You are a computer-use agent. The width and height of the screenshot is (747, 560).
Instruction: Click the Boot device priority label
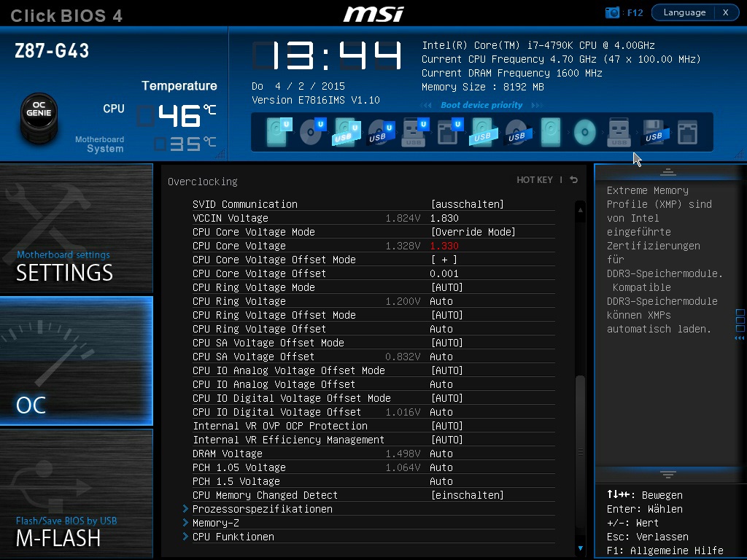tap(481, 105)
